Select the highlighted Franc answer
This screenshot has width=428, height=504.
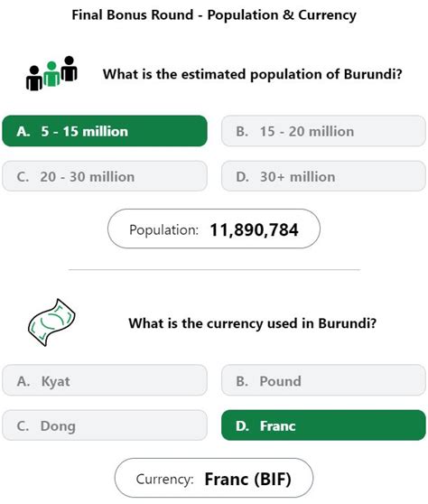click(323, 425)
